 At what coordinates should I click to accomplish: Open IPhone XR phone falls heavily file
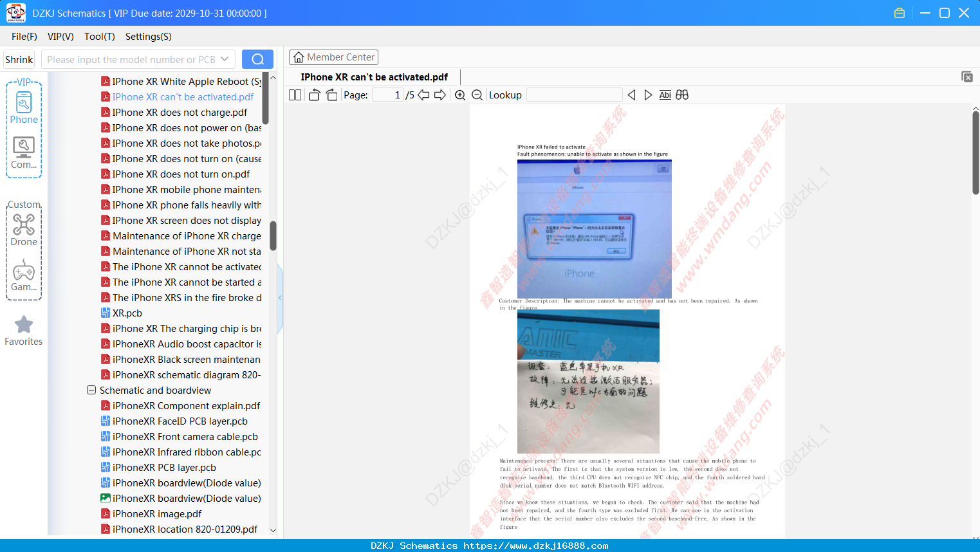click(181, 205)
